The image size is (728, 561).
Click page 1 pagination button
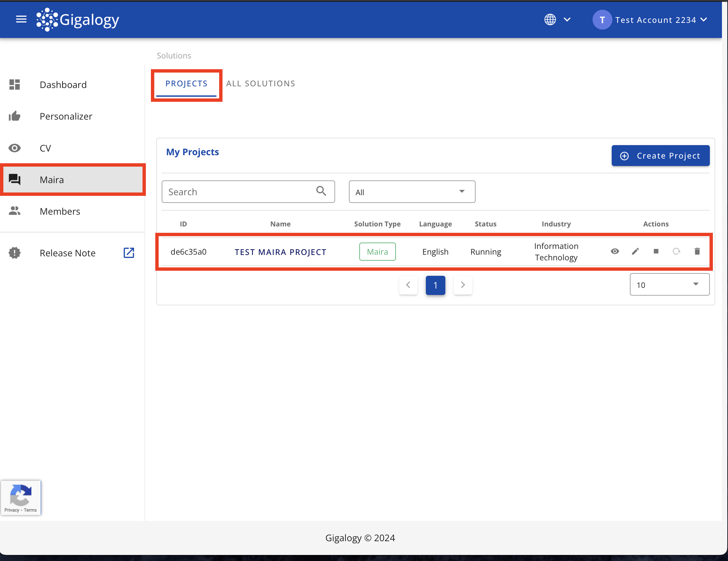(x=435, y=285)
